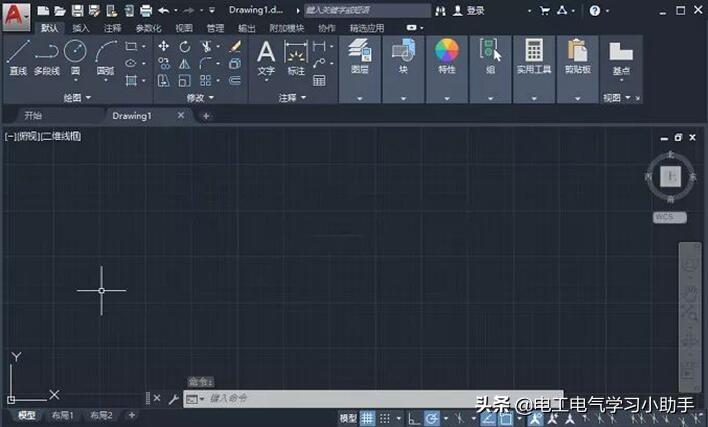Toggle snap mode next to grid button
Screen dimensions: 708x427
coord(385,418)
